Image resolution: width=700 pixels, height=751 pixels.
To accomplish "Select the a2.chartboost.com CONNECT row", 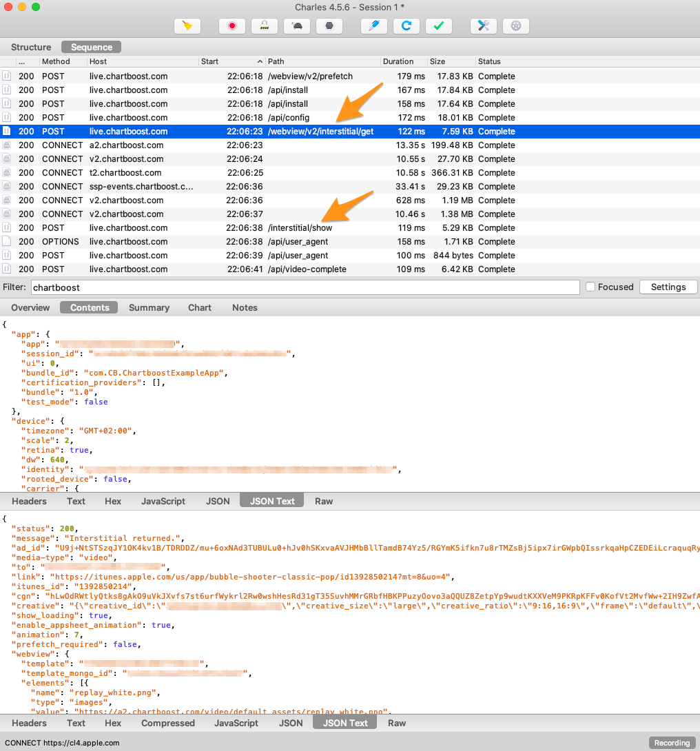I will (x=350, y=145).
